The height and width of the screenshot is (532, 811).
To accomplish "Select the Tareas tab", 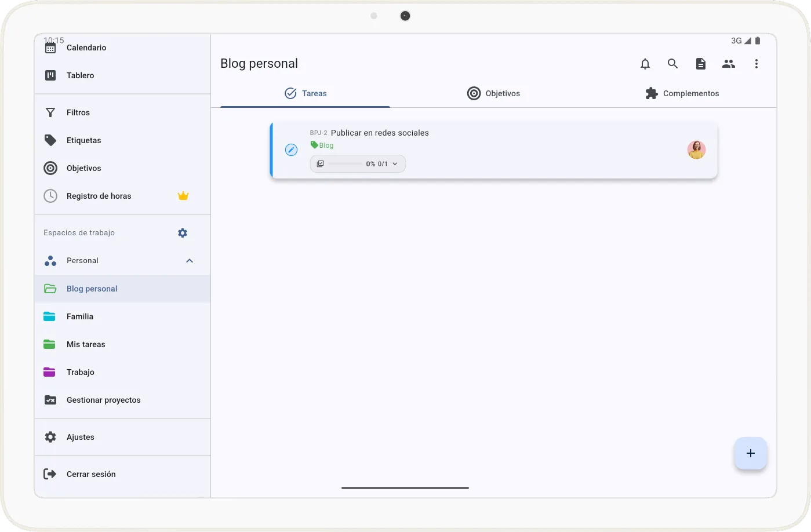I will [306, 93].
